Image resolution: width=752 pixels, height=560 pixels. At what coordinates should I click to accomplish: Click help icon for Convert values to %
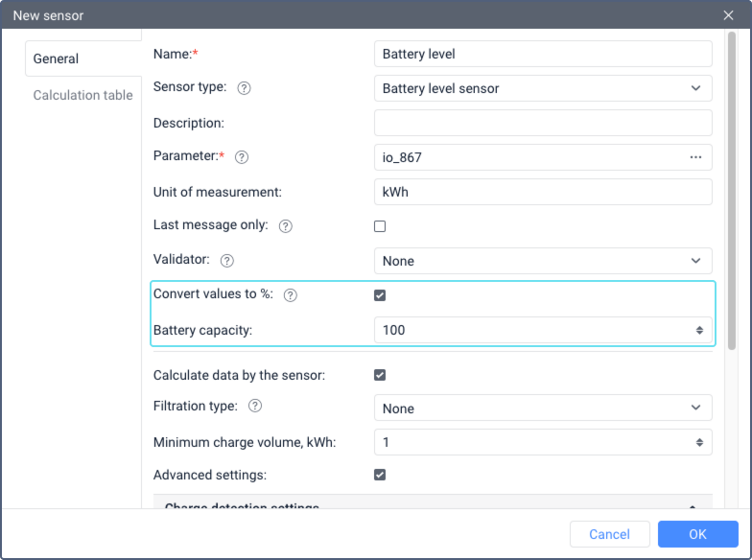pyautogui.click(x=291, y=295)
